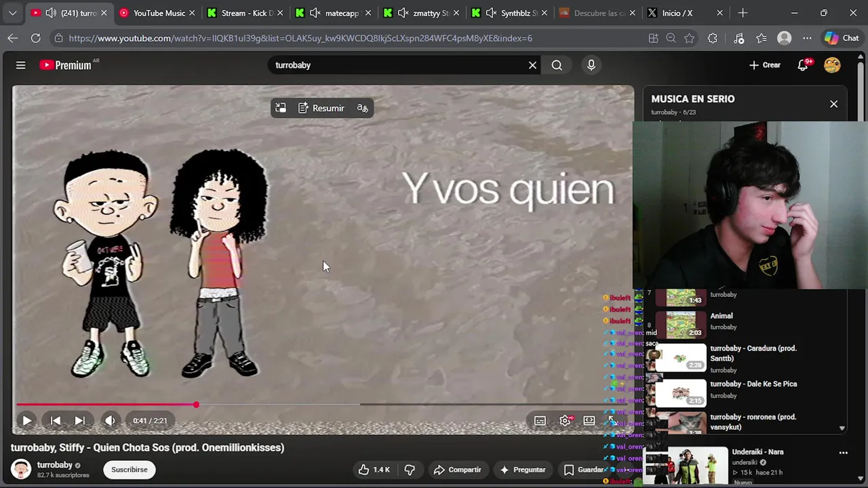The width and height of the screenshot is (868, 488).
Task: Click the capture icon left of Resumir
Action: tap(281, 108)
